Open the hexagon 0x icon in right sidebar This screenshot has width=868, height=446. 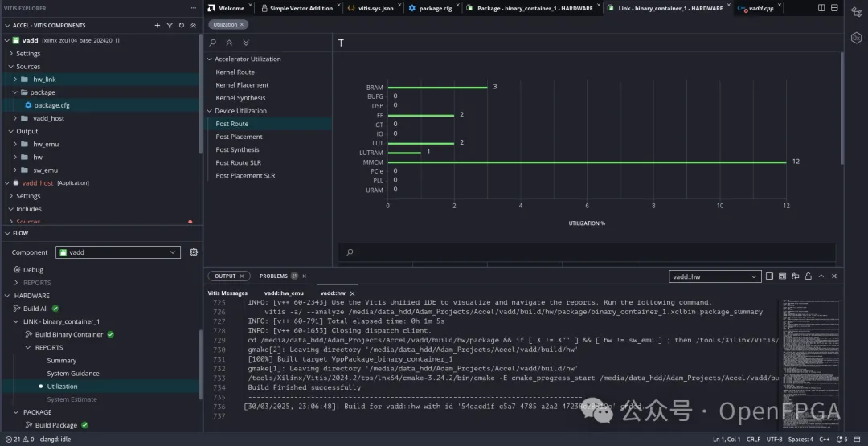click(857, 38)
